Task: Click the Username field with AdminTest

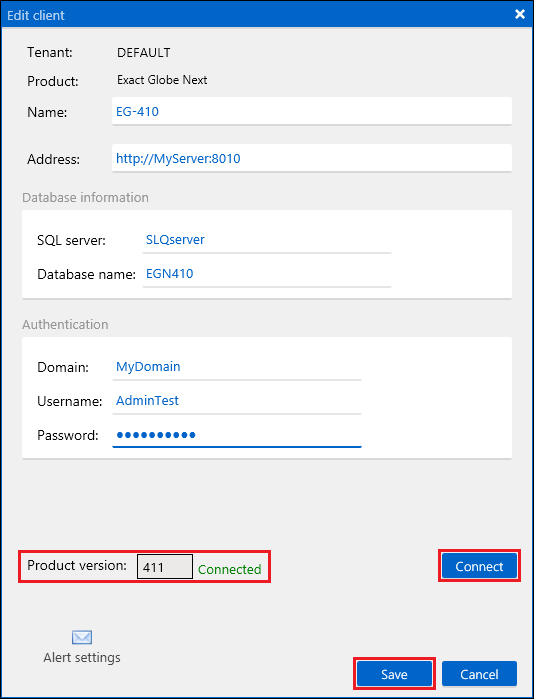Action: [x=237, y=401]
